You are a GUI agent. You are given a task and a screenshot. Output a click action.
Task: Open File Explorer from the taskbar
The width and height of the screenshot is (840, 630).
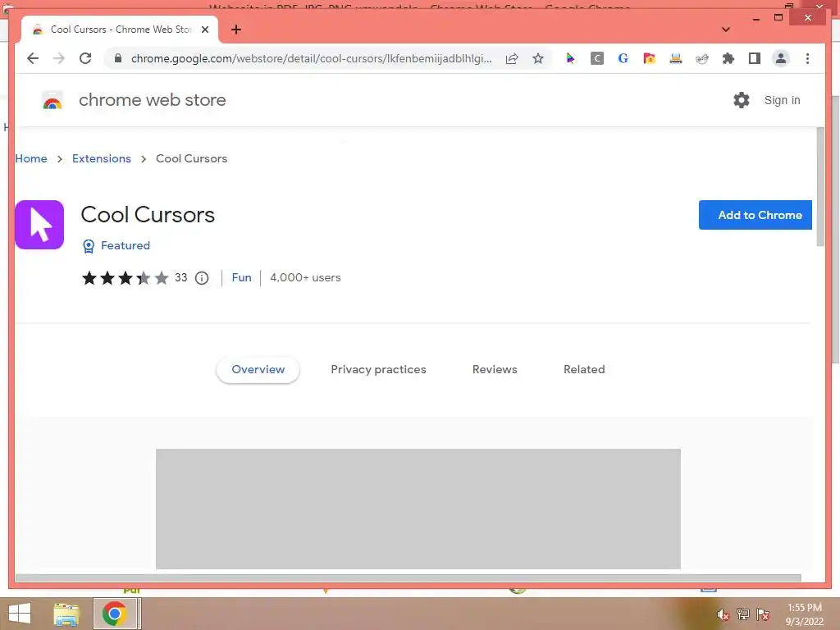click(x=66, y=614)
